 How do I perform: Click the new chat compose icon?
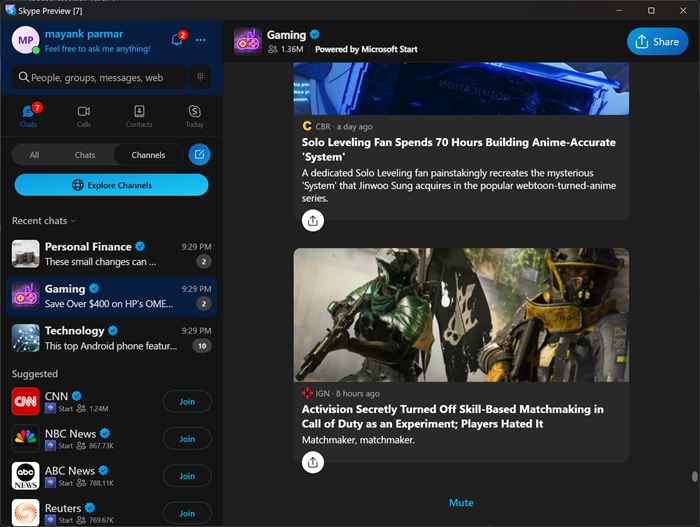pos(199,155)
